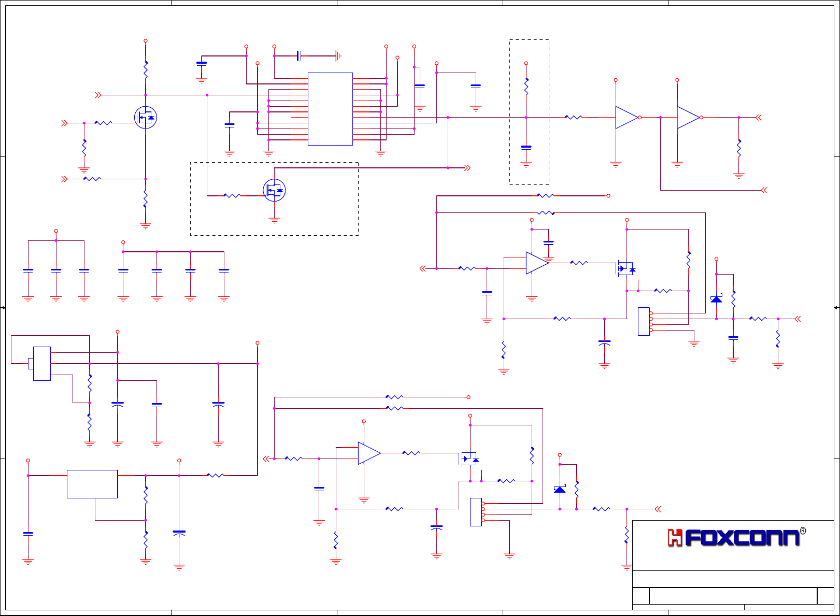Select the MOSFET inside the wide dashed box
The height and width of the screenshot is (616, 840).
click(274, 190)
